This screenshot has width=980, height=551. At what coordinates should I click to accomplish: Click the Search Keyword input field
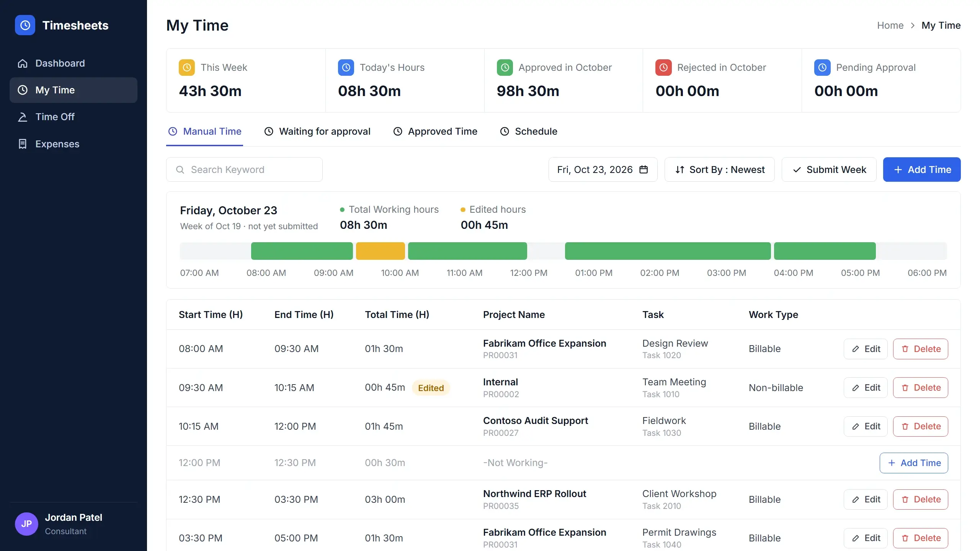(x=244, y=170)
